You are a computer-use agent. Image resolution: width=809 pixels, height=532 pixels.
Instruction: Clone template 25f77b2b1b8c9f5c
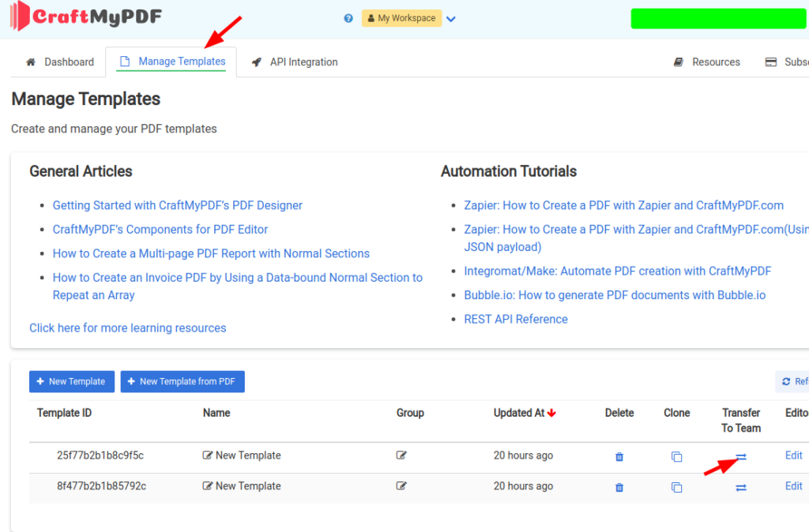(x=676, y=457)
